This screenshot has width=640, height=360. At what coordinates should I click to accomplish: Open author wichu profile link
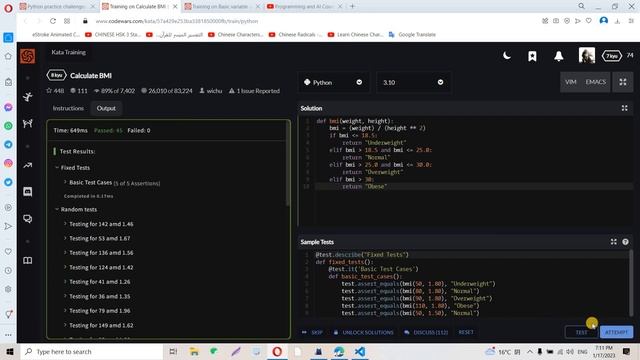point(211,91)
